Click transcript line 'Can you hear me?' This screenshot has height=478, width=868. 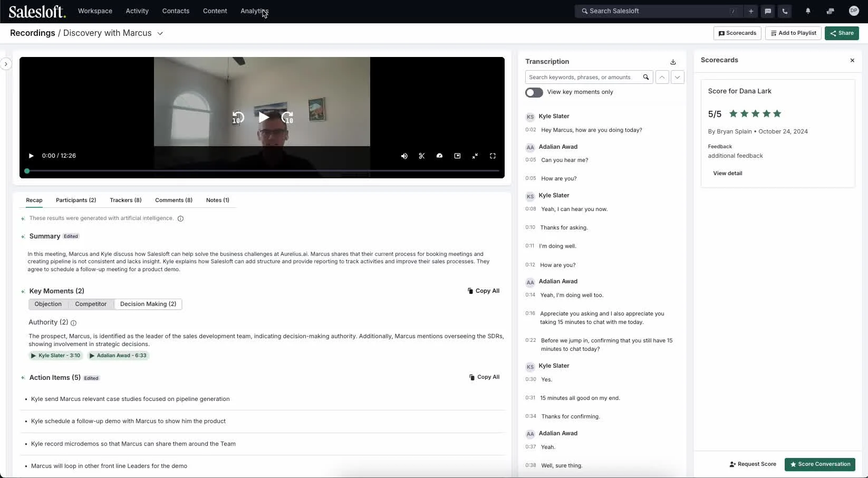564,160
